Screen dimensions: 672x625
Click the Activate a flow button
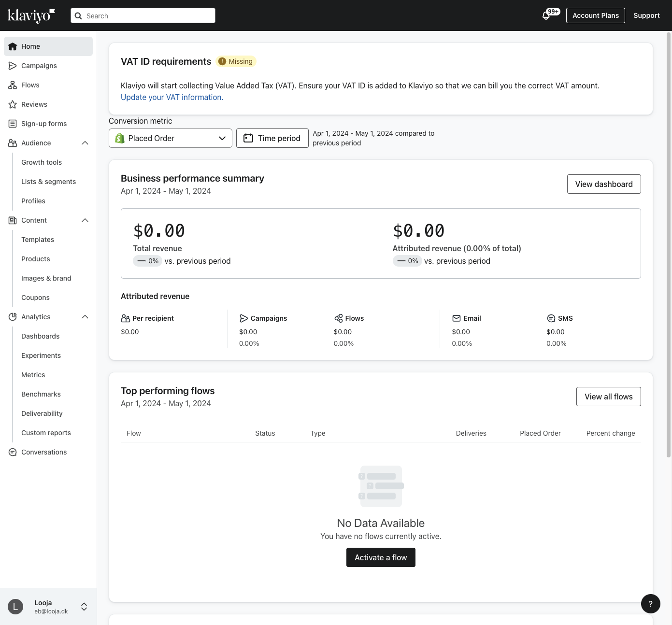point(381,557)
